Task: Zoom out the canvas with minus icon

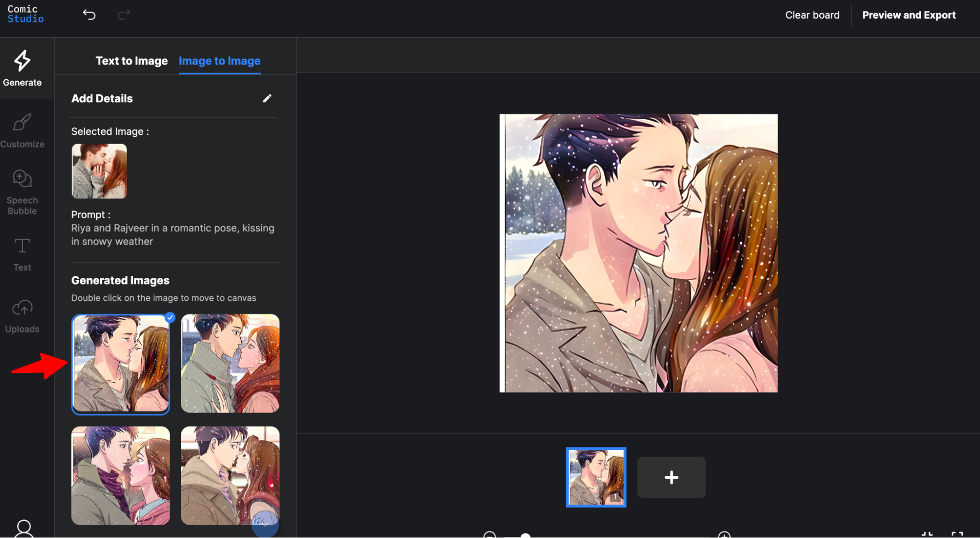Action: pyautogui.click(x=489, y=535)
